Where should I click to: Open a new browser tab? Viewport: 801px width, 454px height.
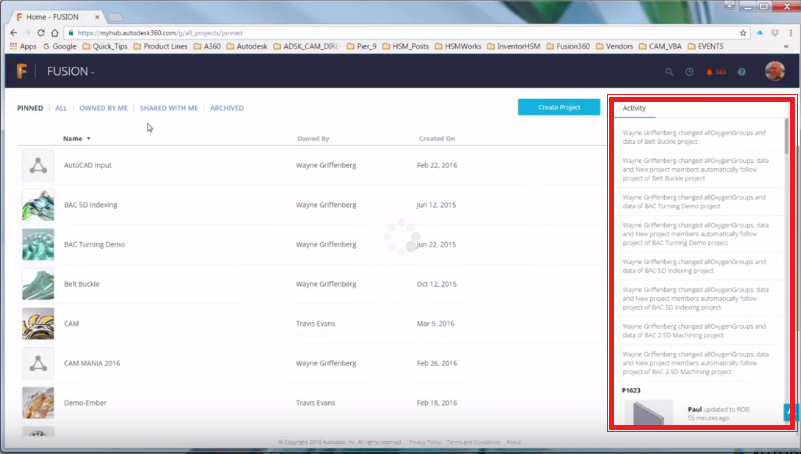(115, 17)
